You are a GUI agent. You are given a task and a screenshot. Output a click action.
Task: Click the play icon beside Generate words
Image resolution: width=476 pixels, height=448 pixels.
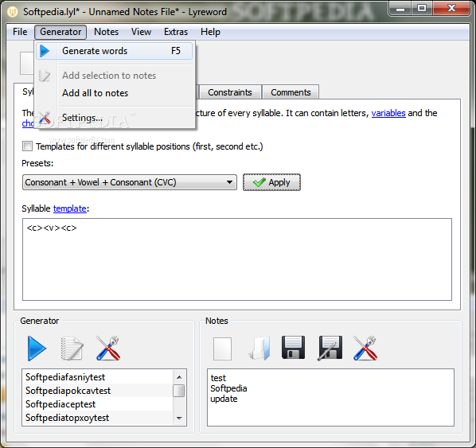pos(45,51)
